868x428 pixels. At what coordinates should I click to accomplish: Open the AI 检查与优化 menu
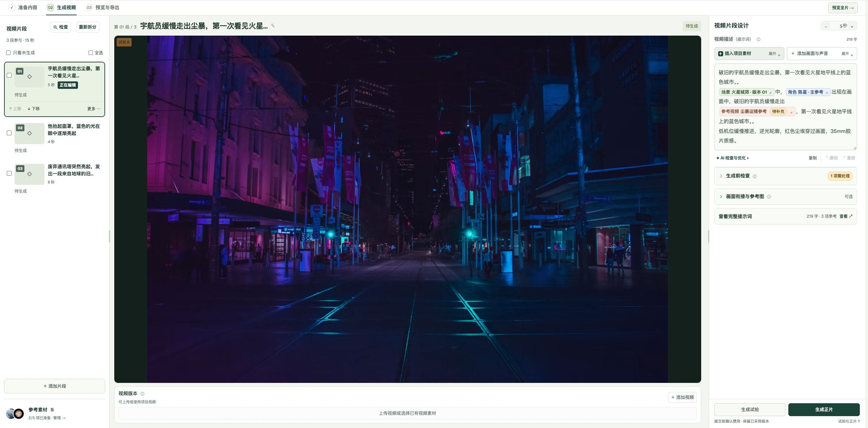[x=732, y=158]
